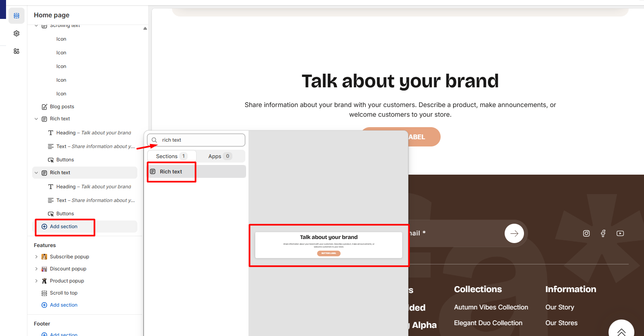Open App embeds icon in left rail
This screenshot has width=644, height=336.
coord(17,51)
